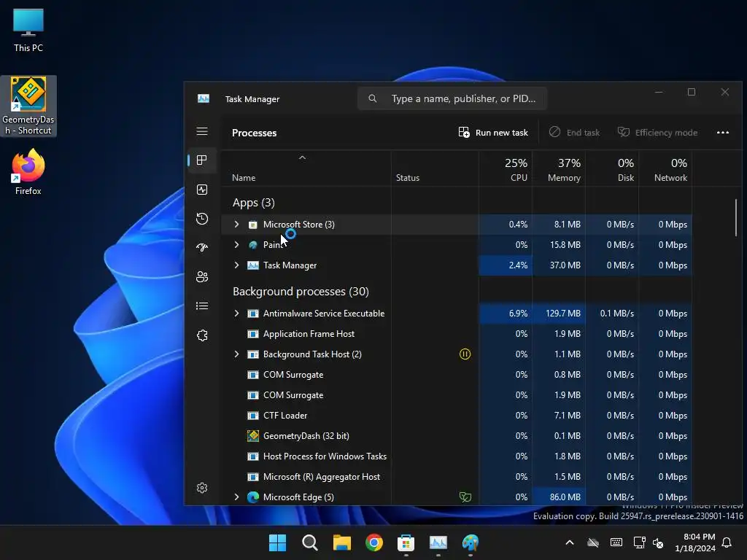The image size is (747, 560).
Task: Open the Users page icon in sidebar
Action: click(202, 276)
